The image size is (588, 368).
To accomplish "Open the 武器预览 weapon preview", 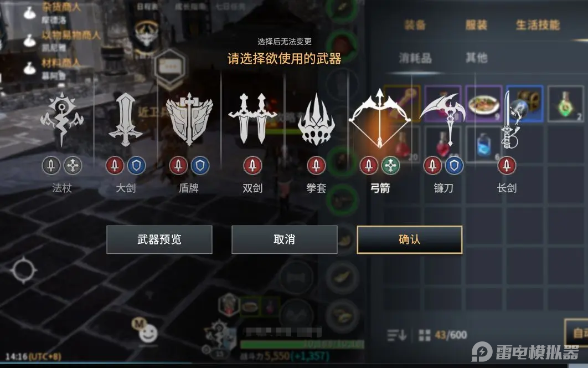I will [x=159, y=239].
